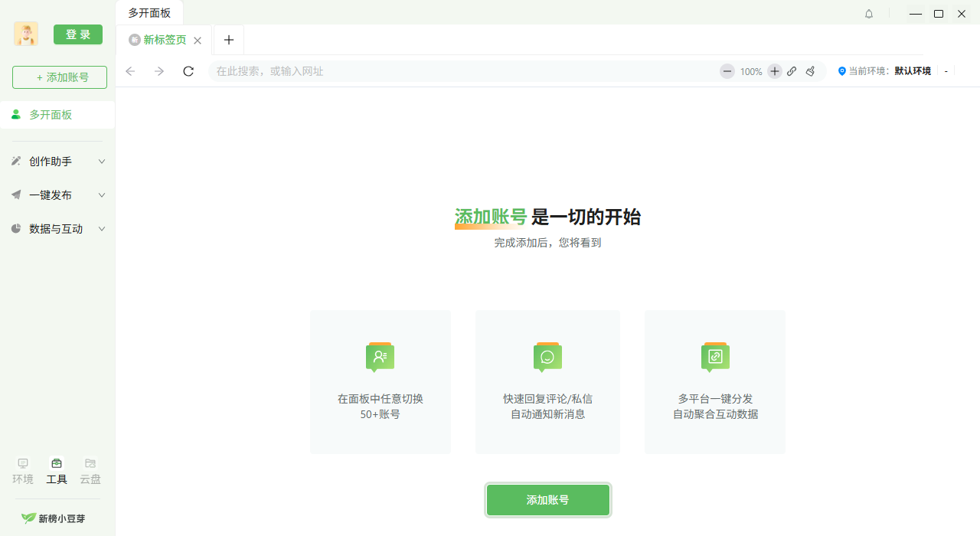Image resolution: width=980 pixels, height=536 pixels.
Task: Maximize the window
Action: [x=939, y=14]
